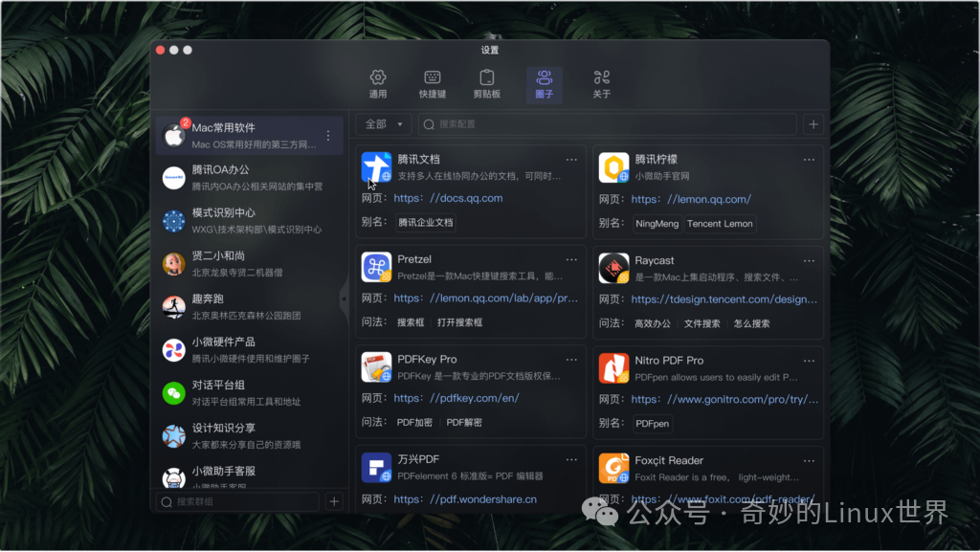This screenshot has height=552, width=980.
Task: Click the PDFpen alias tag
Action: [652, 424]
